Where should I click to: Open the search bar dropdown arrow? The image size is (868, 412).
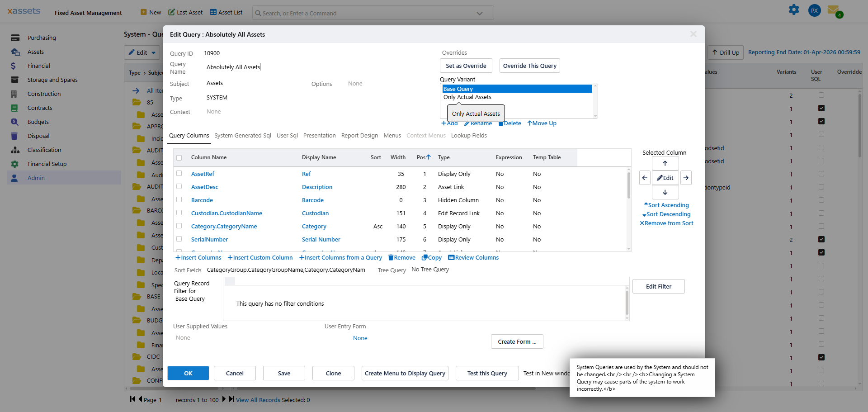[479, 13]
